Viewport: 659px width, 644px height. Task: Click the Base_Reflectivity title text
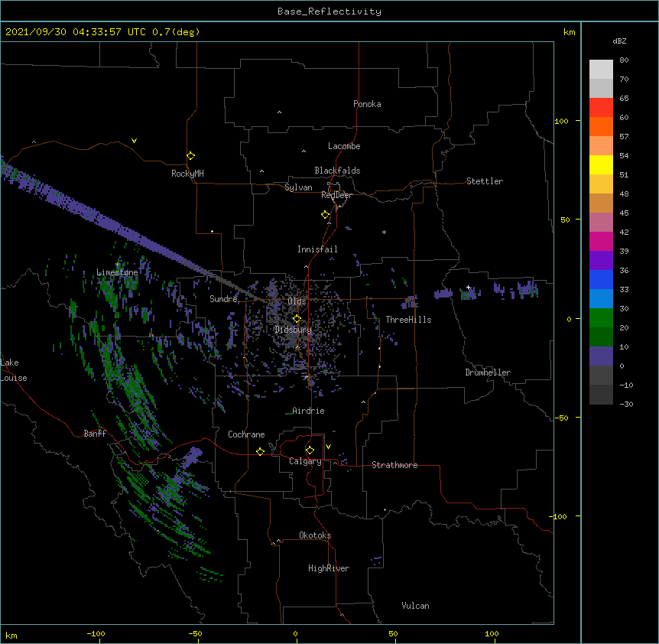tap(329, 11)
